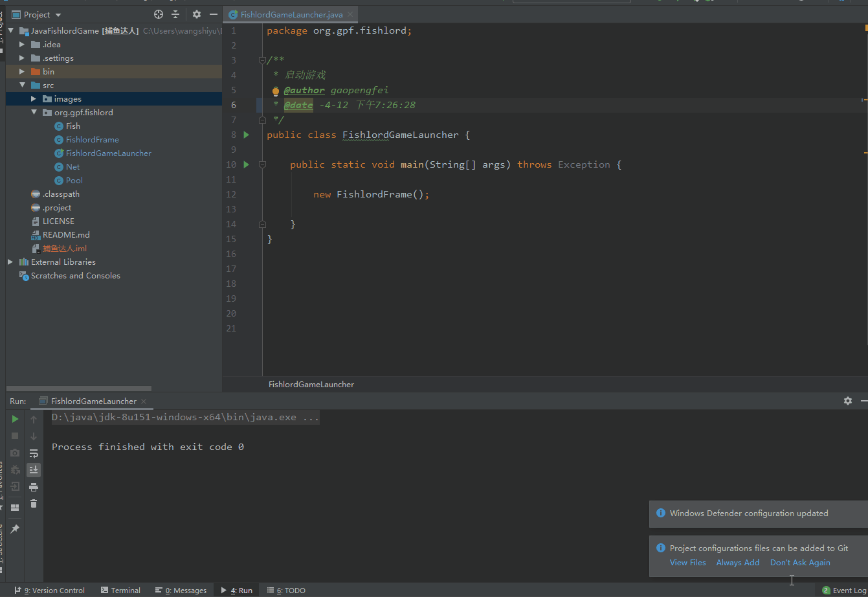Open the Version Control tool window
Image resolution: width=868 pixels, height=597 pixels.
click(50, 590)
